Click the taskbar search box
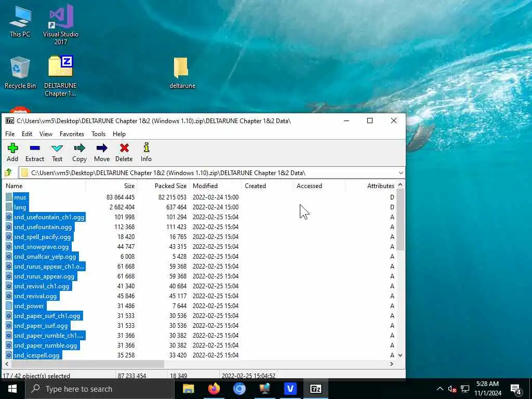This screenshot has height=399, width=532. [x=100, y=389]
